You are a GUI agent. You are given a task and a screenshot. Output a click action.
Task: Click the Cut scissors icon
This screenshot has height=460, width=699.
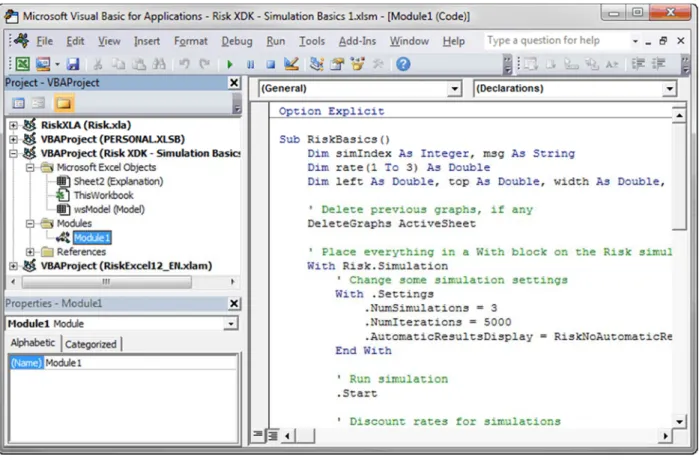[98, 64]
